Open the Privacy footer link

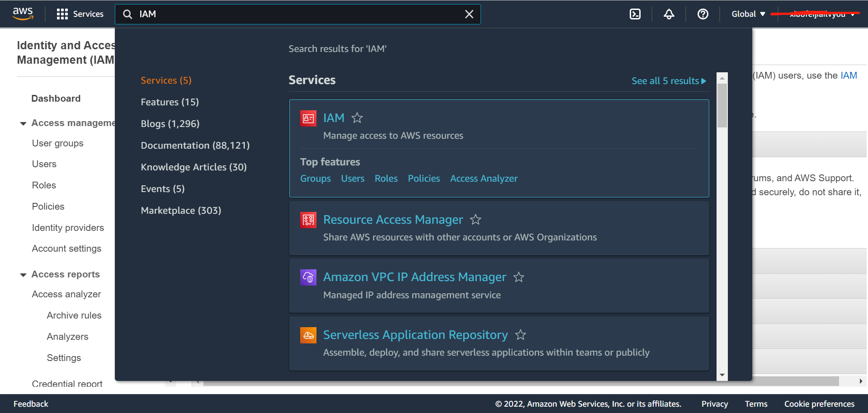tap(714, 404)
